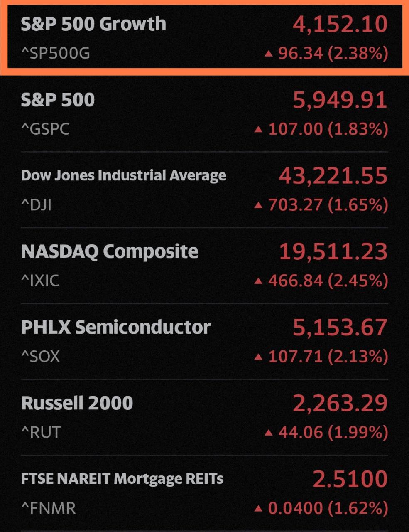This screenshot has height=532, width=409.
Task: Click the Dow Jones up-arrow indicator
Action: (259, 204)
